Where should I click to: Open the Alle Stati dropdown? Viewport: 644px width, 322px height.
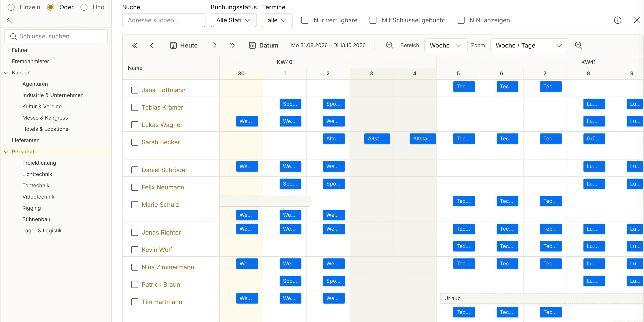click(233, 20)
